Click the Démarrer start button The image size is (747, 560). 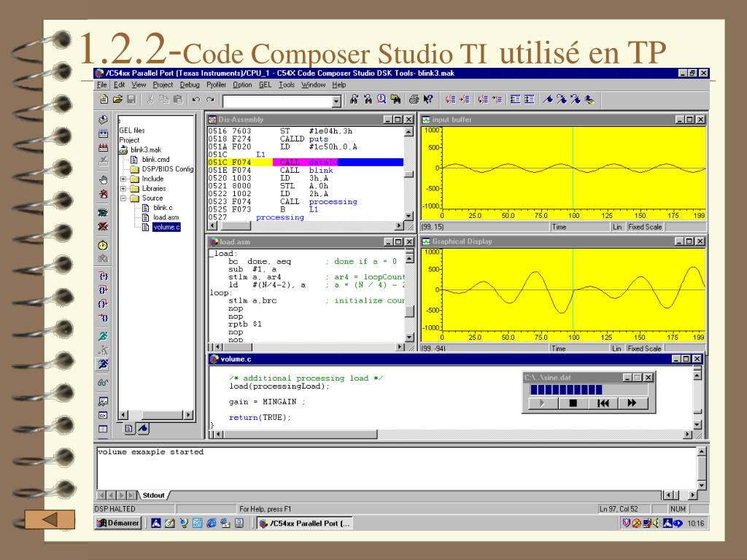[118, 523]
